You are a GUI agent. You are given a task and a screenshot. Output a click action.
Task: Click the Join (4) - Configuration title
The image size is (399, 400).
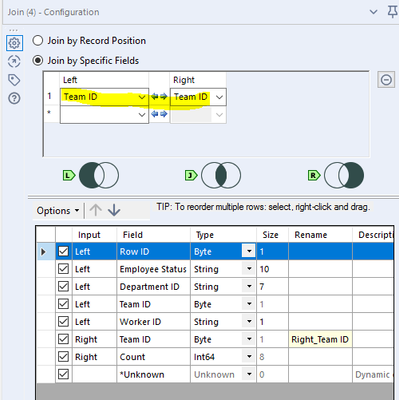pos(53,12)
